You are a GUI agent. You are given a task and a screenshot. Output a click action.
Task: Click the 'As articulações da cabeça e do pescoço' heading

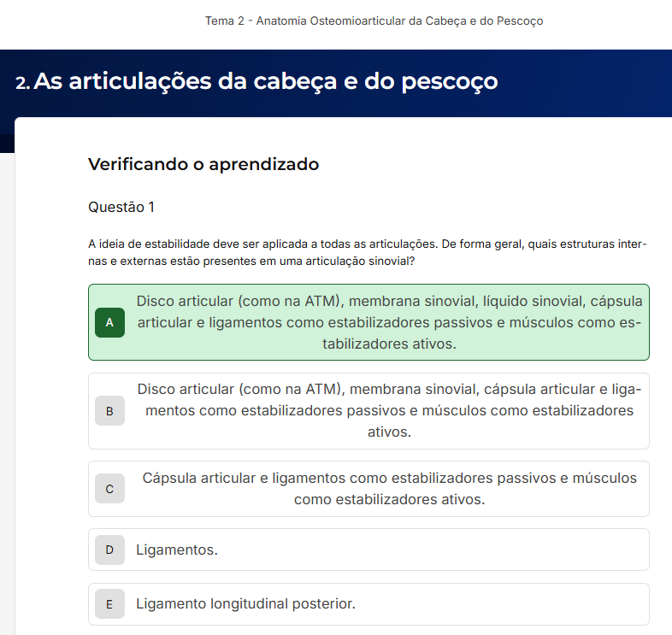(266, 82)
